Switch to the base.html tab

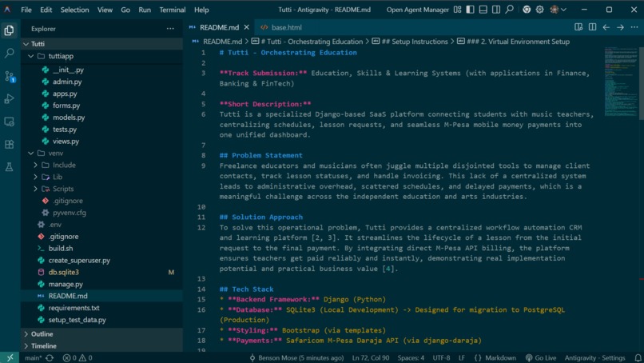point(282,27)
